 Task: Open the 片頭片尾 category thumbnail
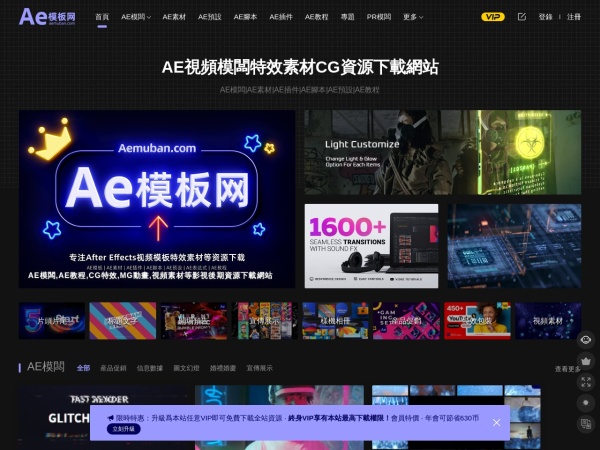click(x=52, y=321)
